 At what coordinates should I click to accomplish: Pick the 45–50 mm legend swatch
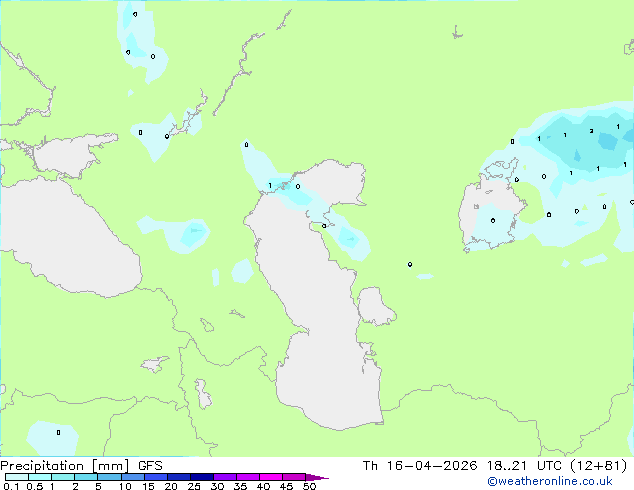tap(294, 477)
